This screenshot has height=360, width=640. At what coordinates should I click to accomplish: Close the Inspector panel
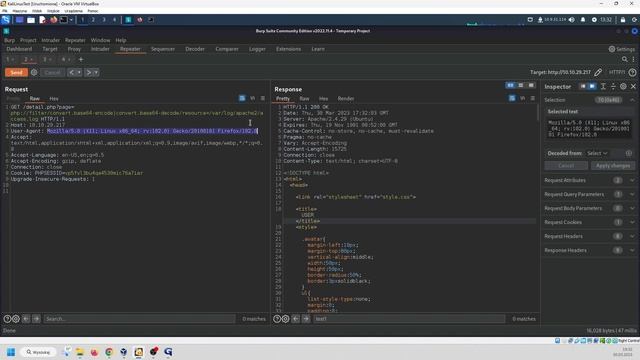(x=633, y=87)
